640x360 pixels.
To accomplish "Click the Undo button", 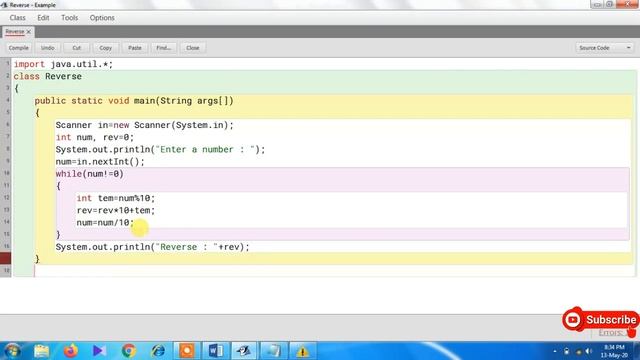I will (x=48, y=48).
